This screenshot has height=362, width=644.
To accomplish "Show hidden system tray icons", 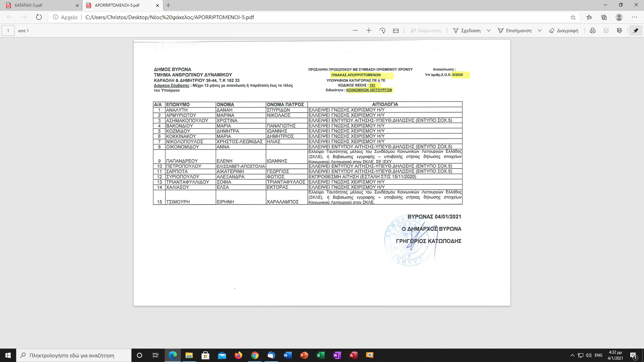I will point(572,355).
